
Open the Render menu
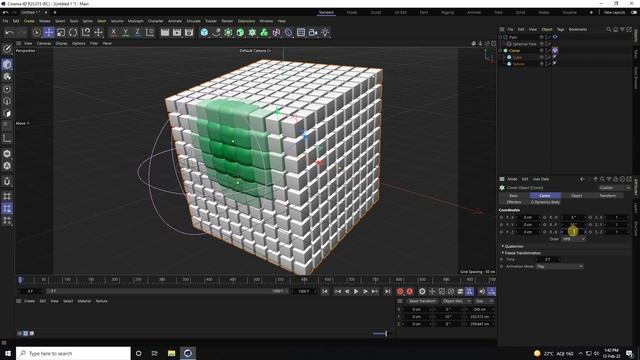point(227,21)
